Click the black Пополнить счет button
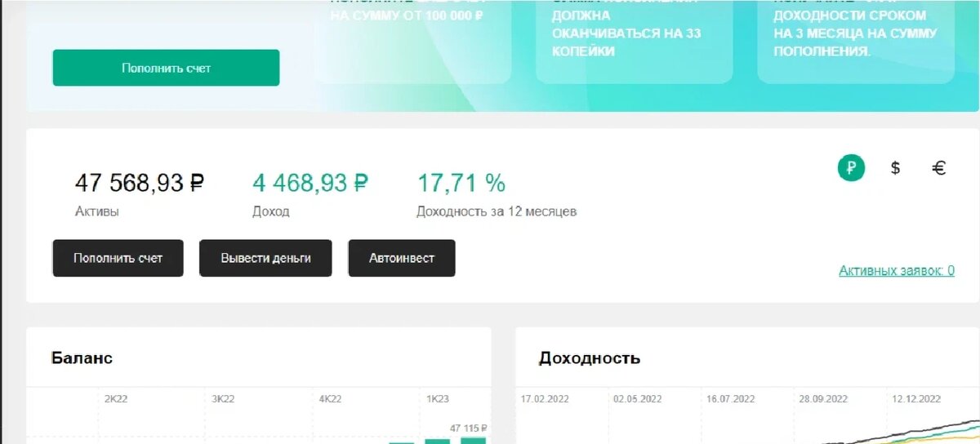This screenshot has width=980, height=444. (x=118, y=258)
